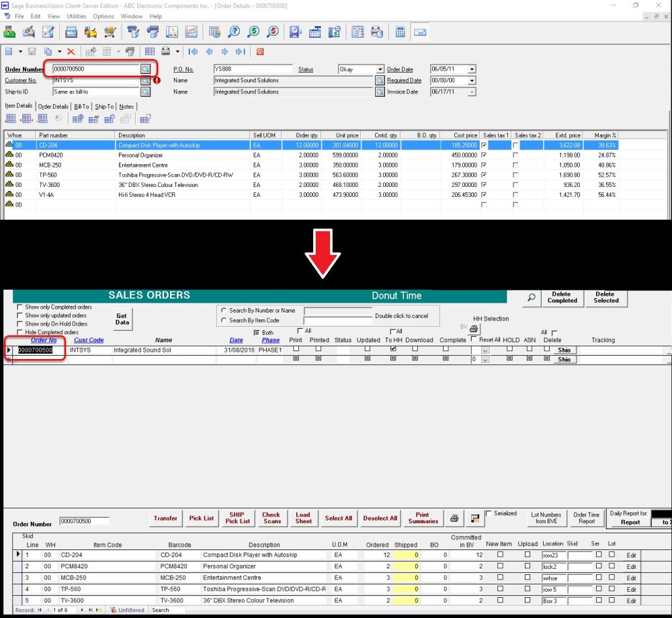Toggle Sales tax 1 checkbox for CD-204
Image resolution: width=672 pixels, height=618 pixels.
pyautogui.click(x=484, y=145)
